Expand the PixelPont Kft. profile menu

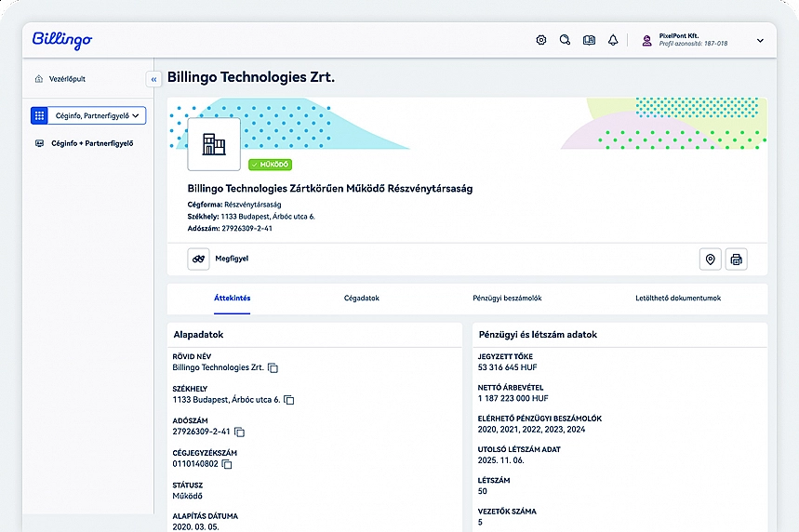[x=759, y=41]
